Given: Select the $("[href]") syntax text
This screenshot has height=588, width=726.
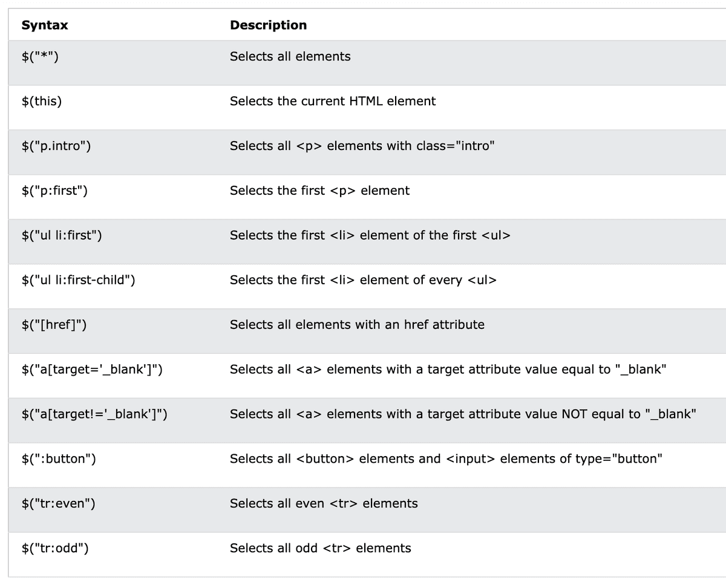Looking at the screenshot, I should pos(54,325).
